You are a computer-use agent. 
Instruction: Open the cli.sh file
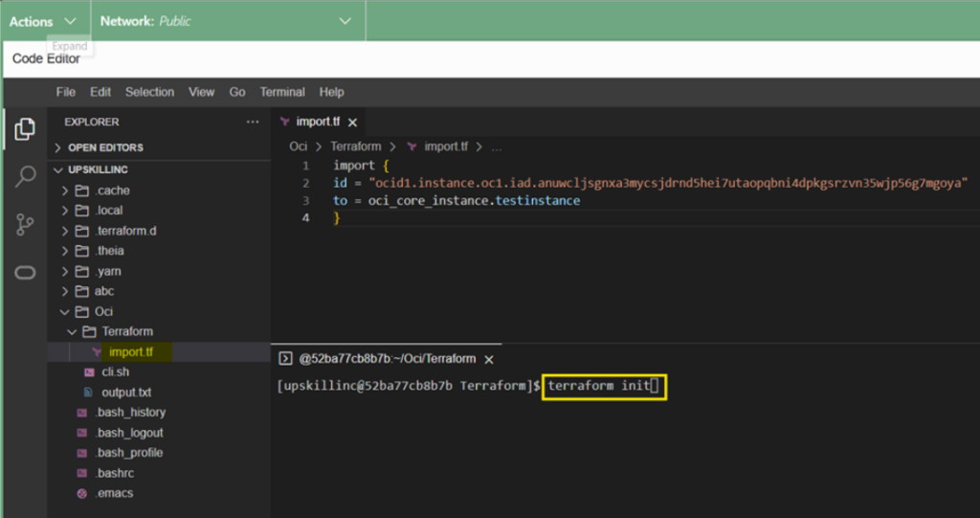pyautogui.click(x=160, y=372)
